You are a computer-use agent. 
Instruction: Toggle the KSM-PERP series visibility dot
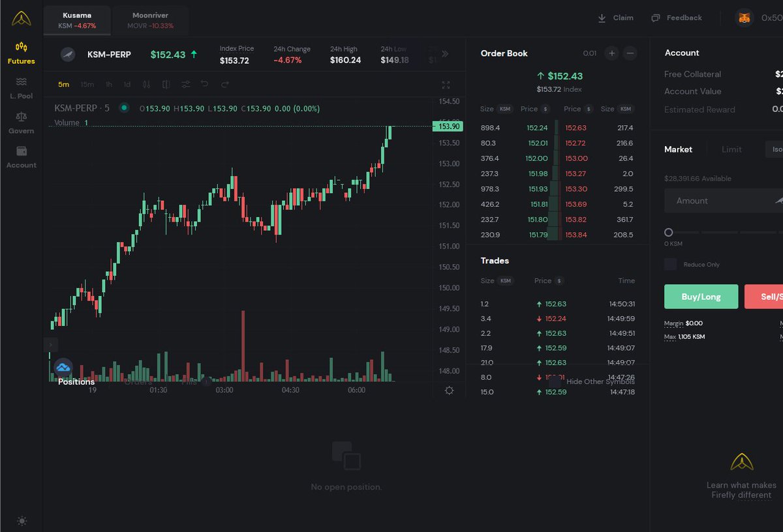pos(124,108)
